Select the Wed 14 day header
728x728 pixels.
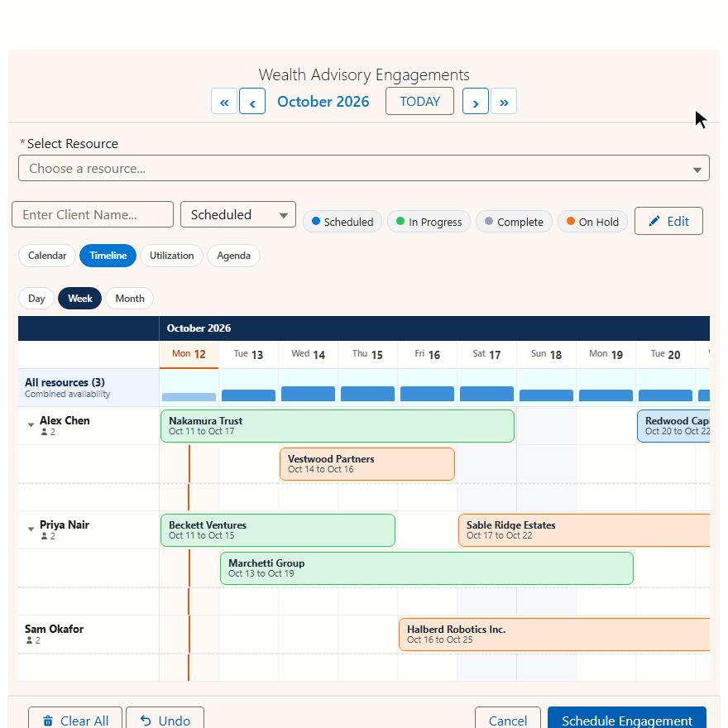point(308,354)
